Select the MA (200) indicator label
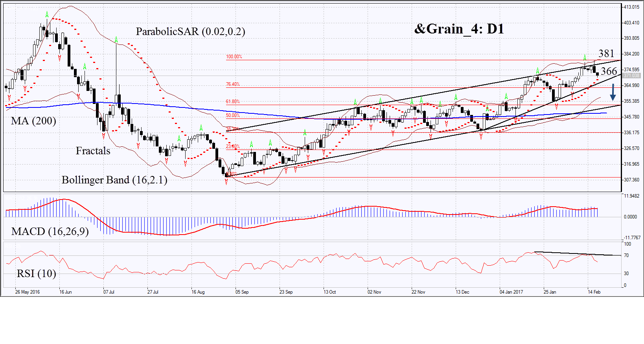 pyautogui.click(x=33, y=121)
